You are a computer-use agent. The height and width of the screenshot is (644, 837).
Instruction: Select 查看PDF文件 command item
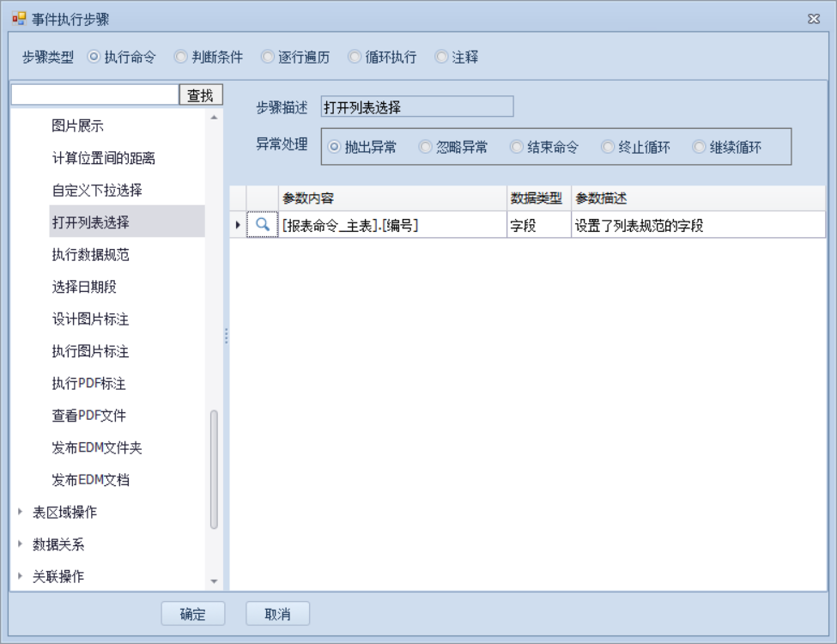pos(88,416)
